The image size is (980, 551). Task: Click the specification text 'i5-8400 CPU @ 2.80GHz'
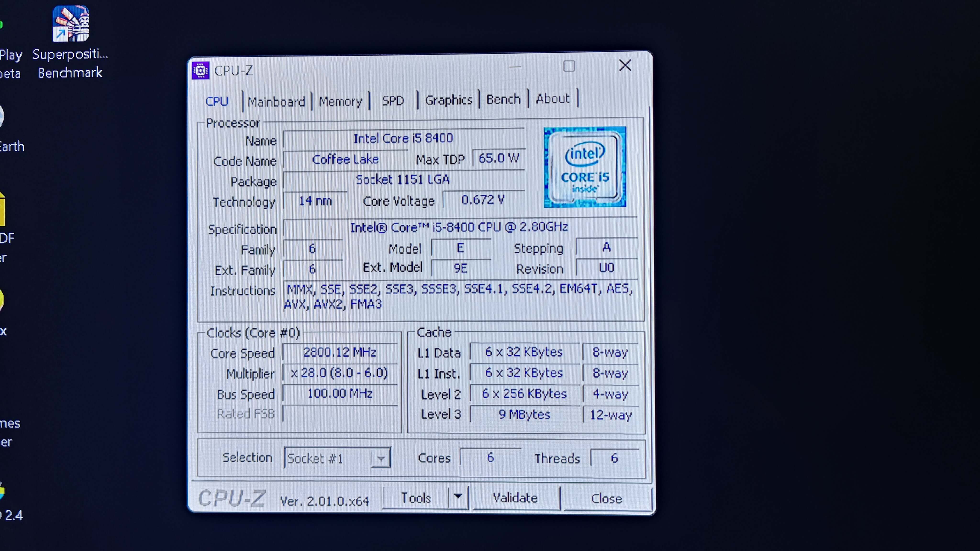(500, 227)
